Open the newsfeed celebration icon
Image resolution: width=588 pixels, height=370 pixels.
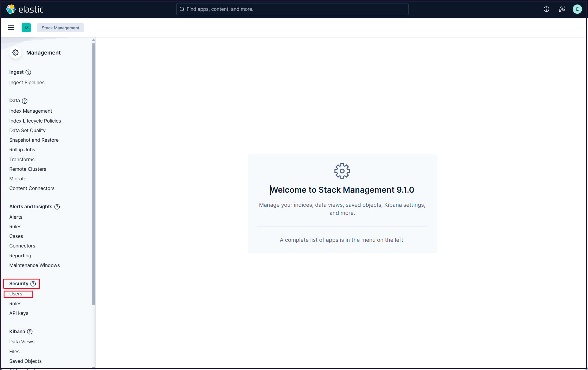[562, 9]
